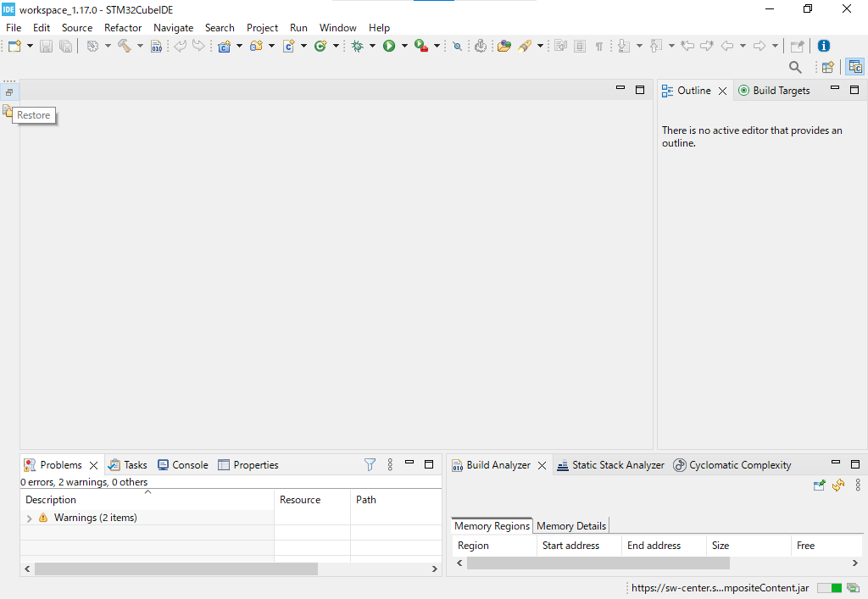
Task: Click the Save All icon
Action: pyautogui.click(x=65, y=46)
